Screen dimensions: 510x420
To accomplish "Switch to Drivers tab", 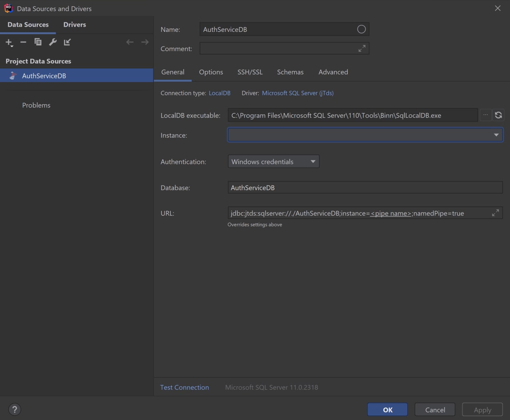I will (75, 25).
